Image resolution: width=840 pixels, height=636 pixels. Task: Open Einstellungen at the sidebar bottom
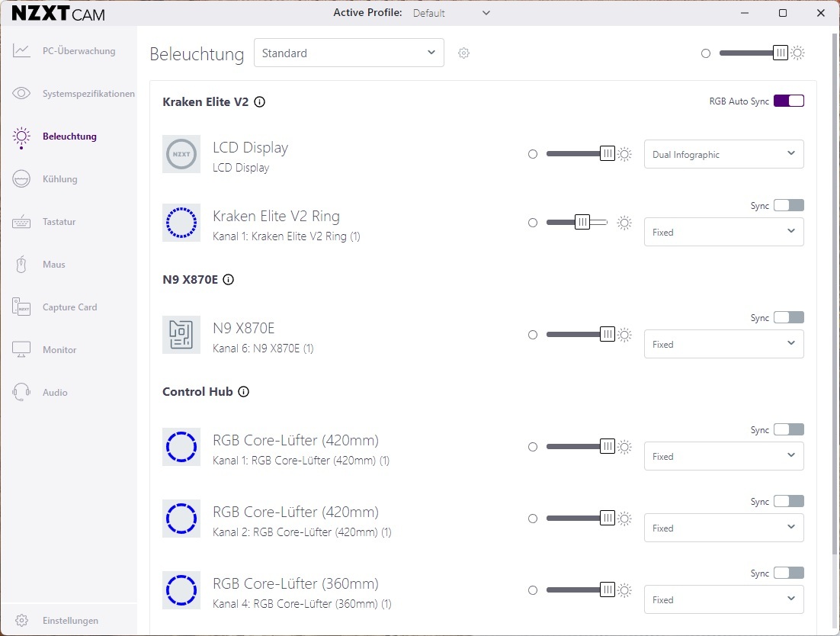tap(69, 621)
